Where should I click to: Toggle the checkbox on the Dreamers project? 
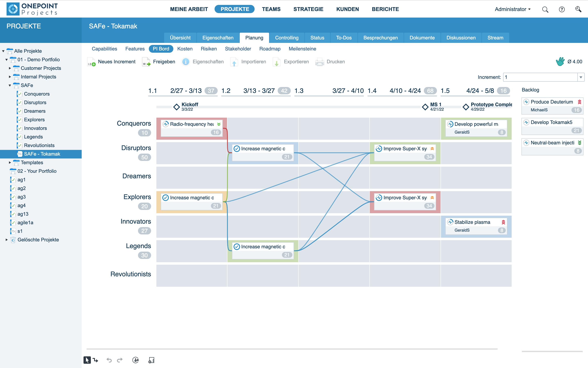(x=19, y=111)
